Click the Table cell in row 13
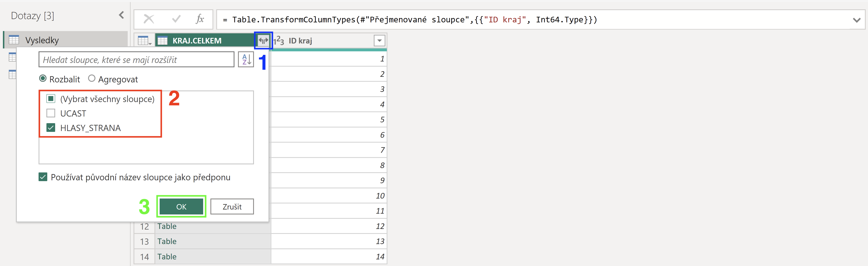The height and width of the screenshot is (266, 868). [213, 241]
